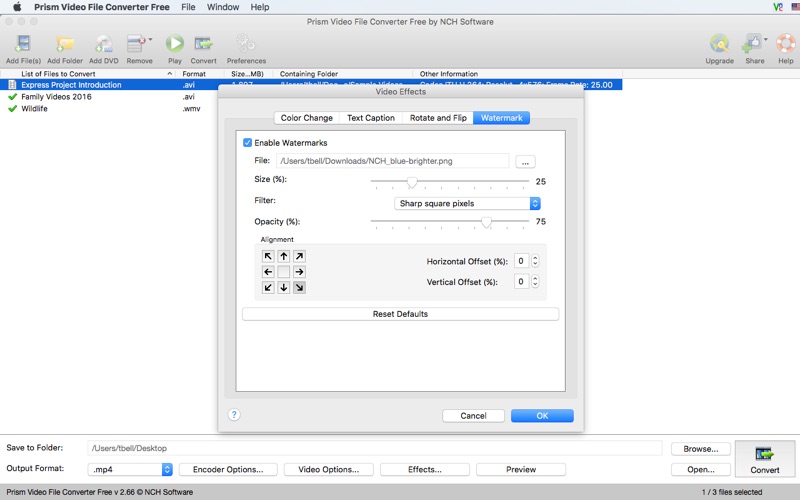Screen dimensions: 800x500
Task: Select bottom-right alignment arrow
Action: click(299, 287)
